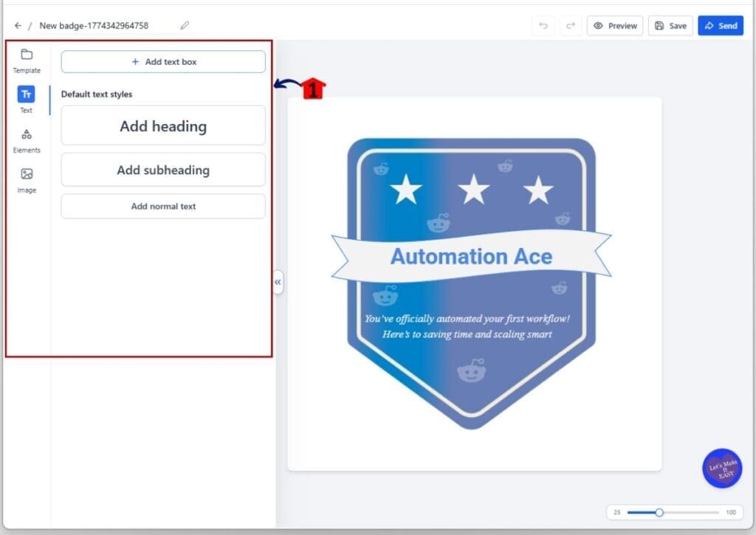Open the Elements shapes icon
The width and height of the screenshot is (756, 535).
(27, 134)
